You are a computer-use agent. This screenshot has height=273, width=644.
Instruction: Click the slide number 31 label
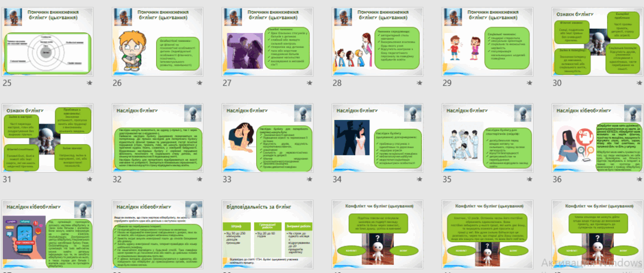pos(7,179)
